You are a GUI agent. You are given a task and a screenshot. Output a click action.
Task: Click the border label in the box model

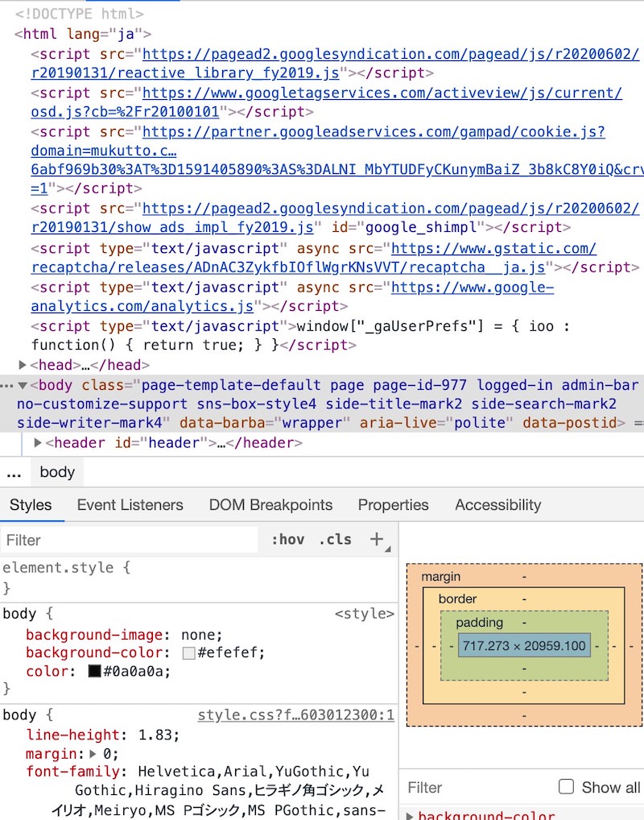[457, 598]
